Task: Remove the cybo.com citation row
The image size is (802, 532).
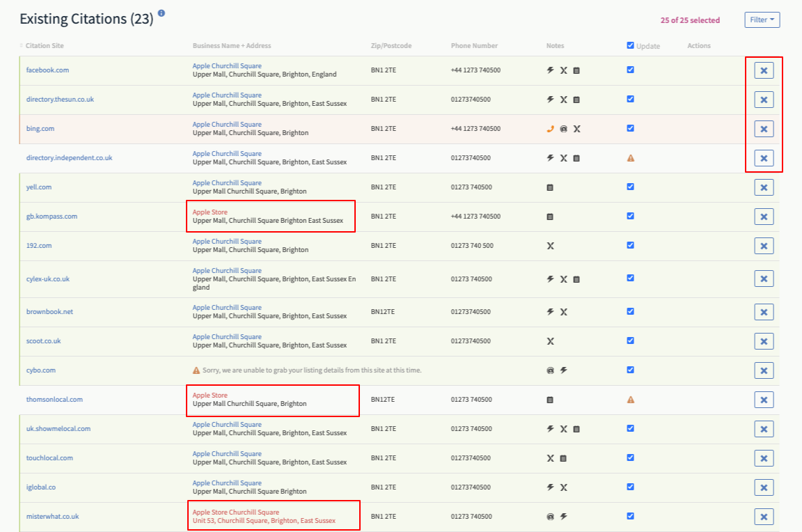Action: pos(764,370)
